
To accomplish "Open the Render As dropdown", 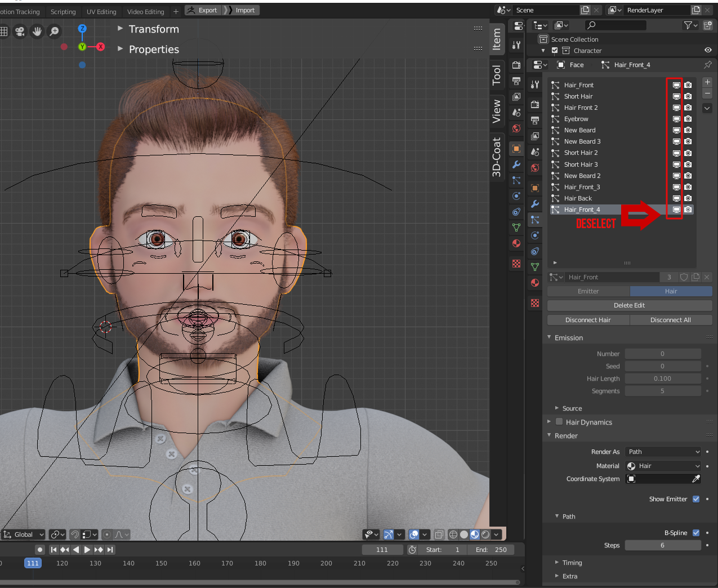I will 663,452.
